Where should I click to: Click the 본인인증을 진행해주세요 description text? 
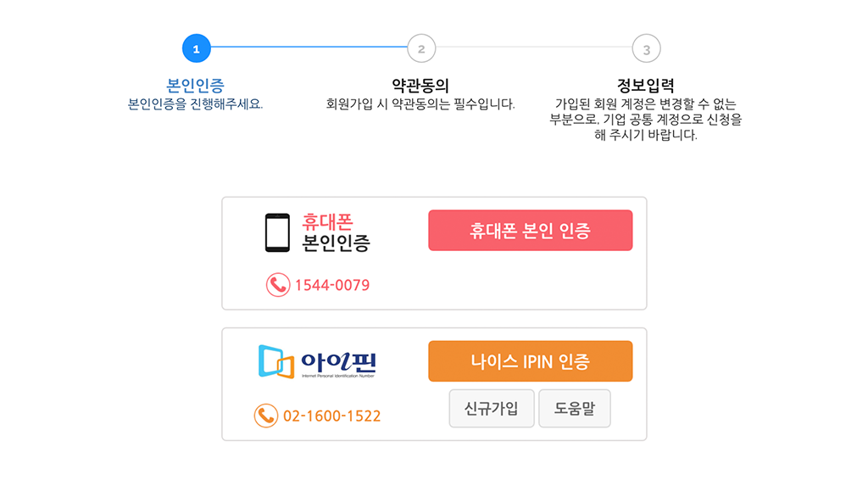pyautogui.click(x=196, y=104)
